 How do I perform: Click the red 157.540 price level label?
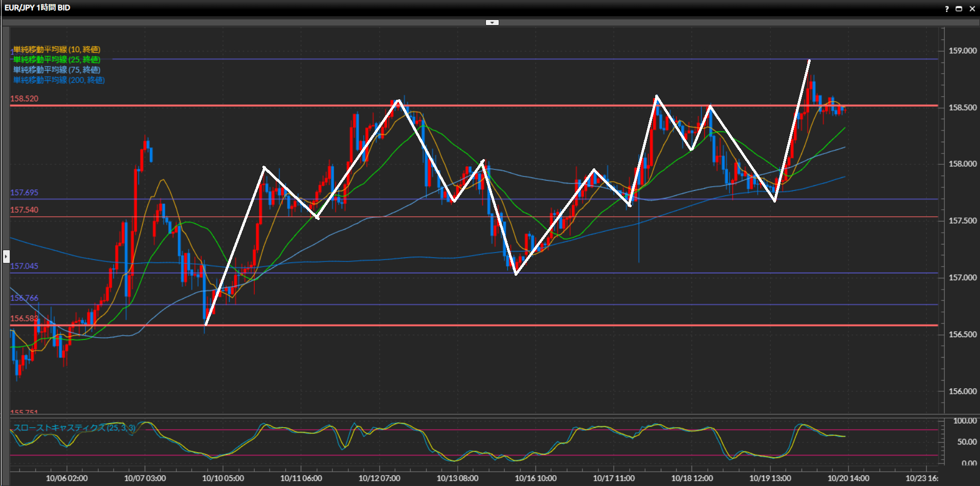tap(24, 210)
